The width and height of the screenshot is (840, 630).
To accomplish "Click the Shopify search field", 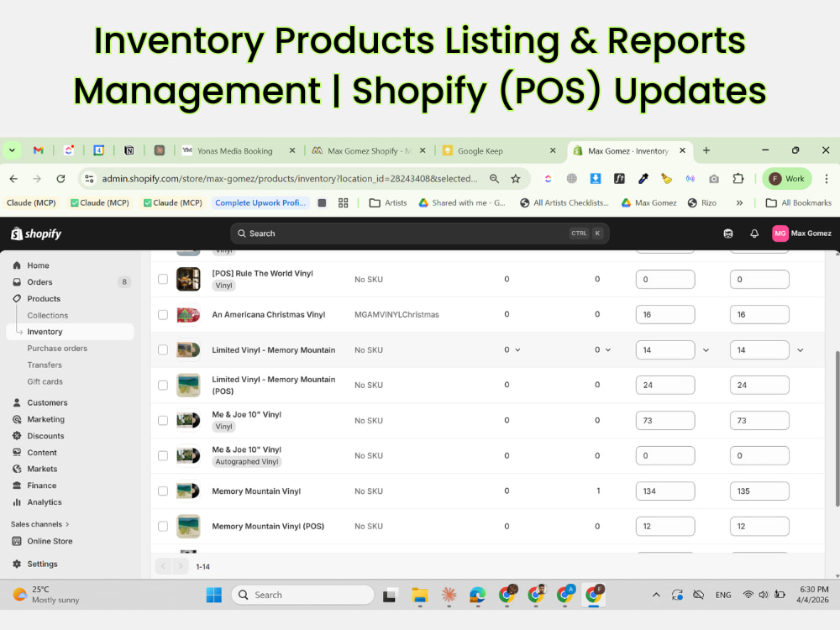I will tap(420, 234).
